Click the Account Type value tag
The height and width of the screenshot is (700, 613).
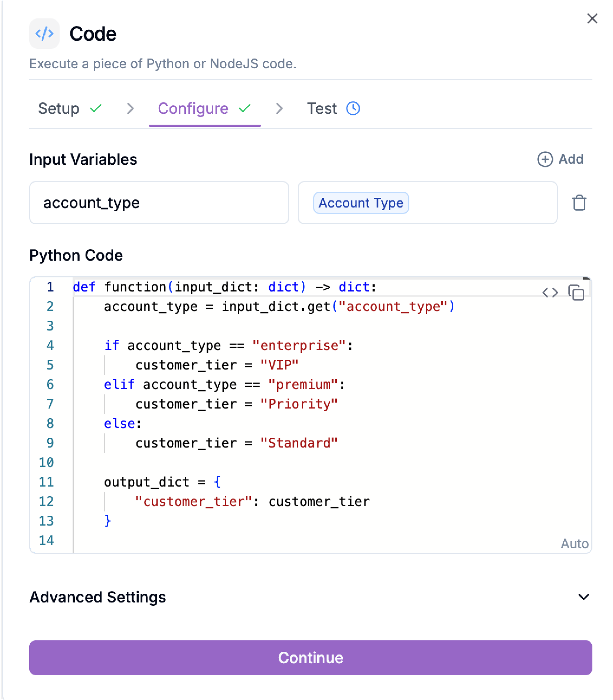[361, 203]
